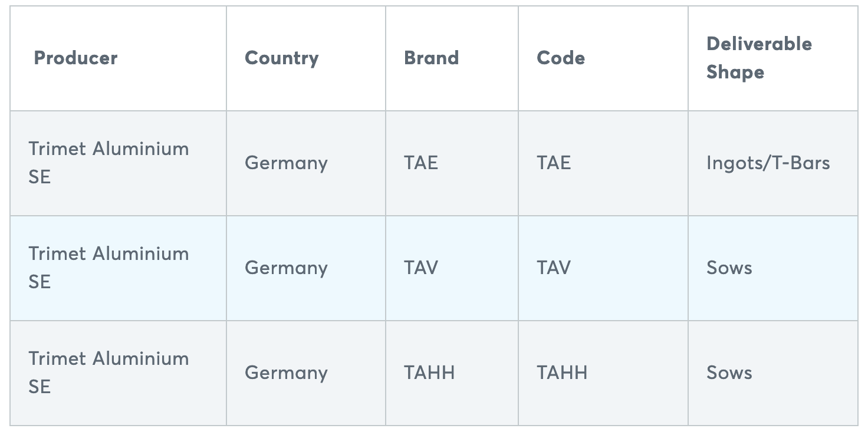This screenshot has height=435, width=868.
Task: Click the Ingots/T-Bars shape cell
Action: (x=768, y=163)
